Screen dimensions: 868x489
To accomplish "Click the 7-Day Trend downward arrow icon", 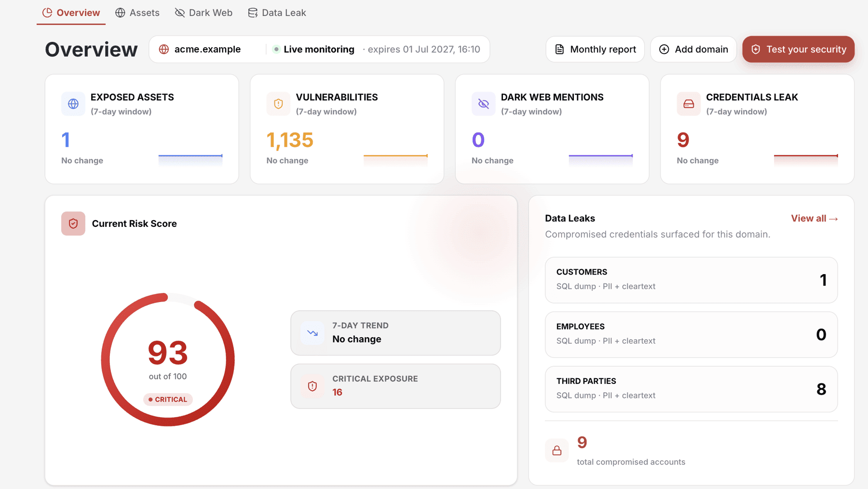I will tap(312, 333).
